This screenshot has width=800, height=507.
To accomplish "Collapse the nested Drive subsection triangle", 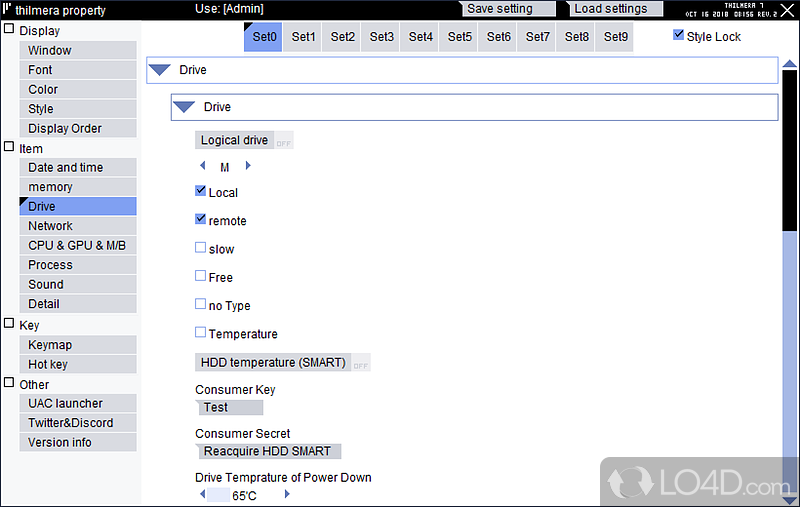I will pyautogui.click(x=184, y=107).
